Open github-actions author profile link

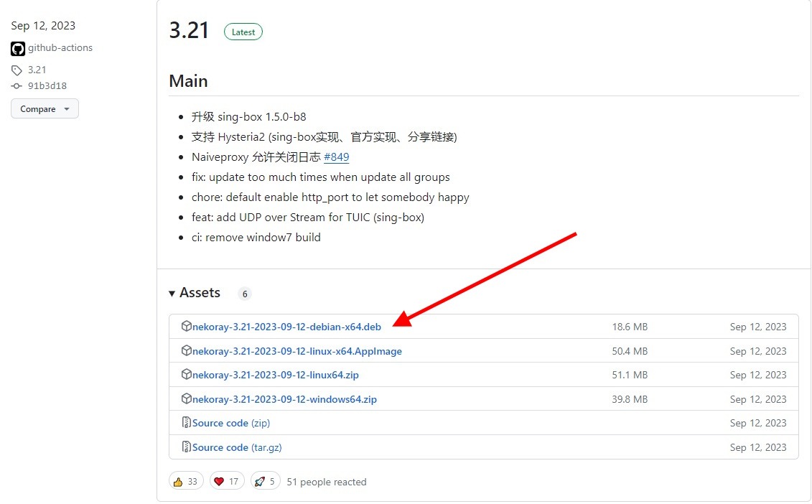click(60, 47)
